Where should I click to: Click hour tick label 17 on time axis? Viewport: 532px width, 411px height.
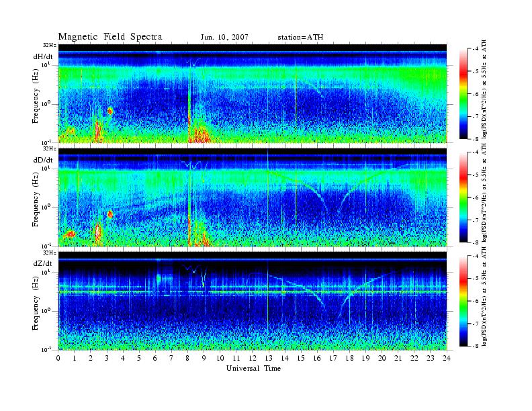[334, 358]
